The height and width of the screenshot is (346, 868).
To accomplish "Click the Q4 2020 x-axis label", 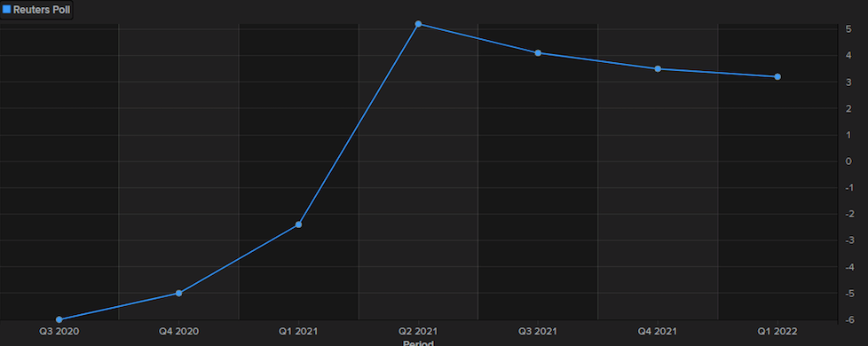I will pos(178,332).
